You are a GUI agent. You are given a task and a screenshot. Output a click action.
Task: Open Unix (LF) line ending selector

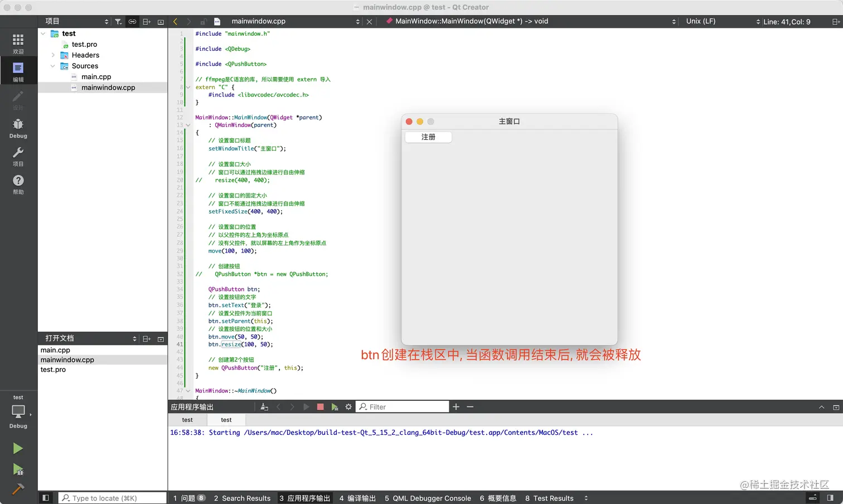point(723,22)
